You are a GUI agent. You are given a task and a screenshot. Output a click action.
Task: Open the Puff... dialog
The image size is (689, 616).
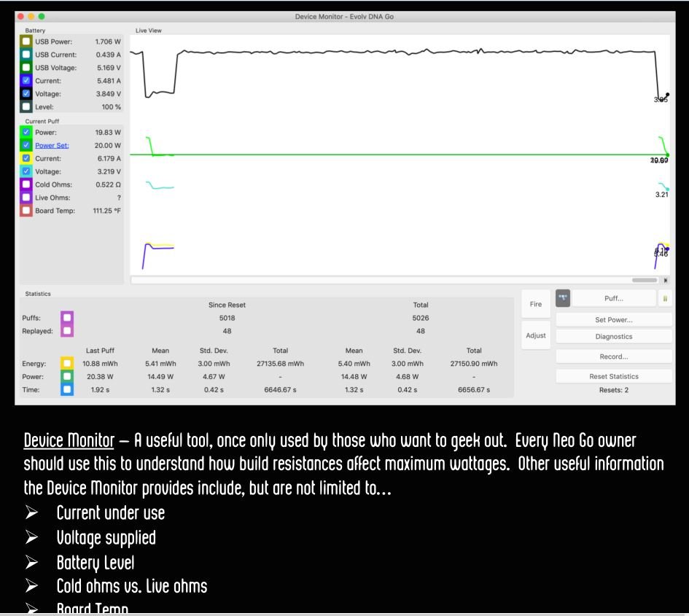tap(613, 299)
